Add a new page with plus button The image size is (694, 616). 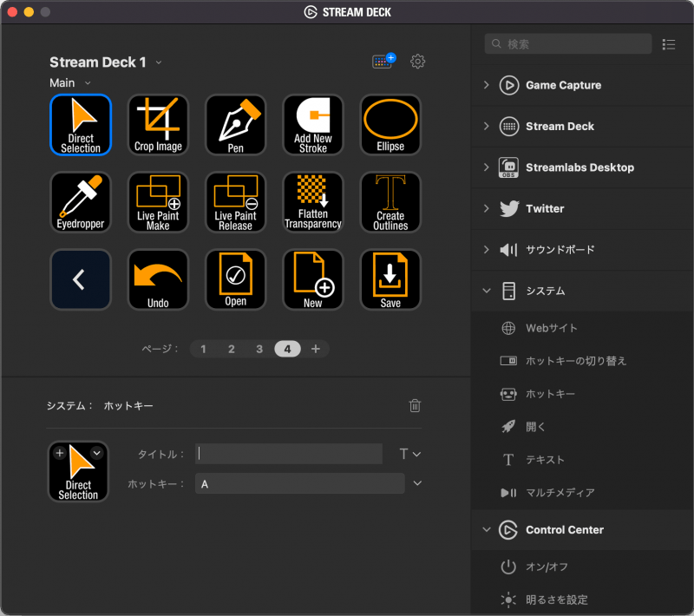tap(316, 349)
